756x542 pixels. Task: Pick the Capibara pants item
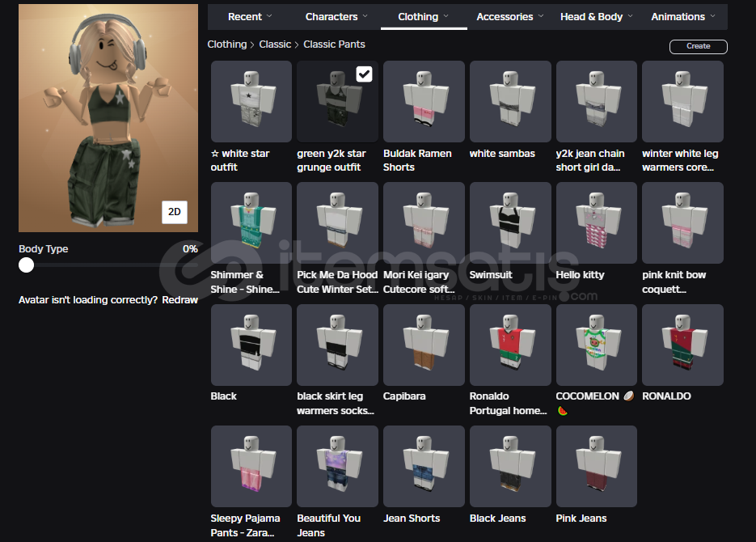[424, 345]
